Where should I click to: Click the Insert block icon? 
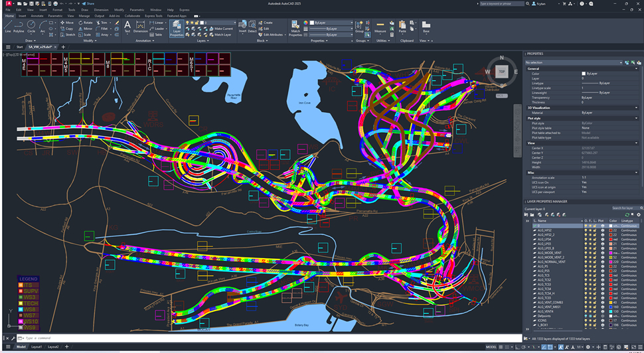coord(242,27)
